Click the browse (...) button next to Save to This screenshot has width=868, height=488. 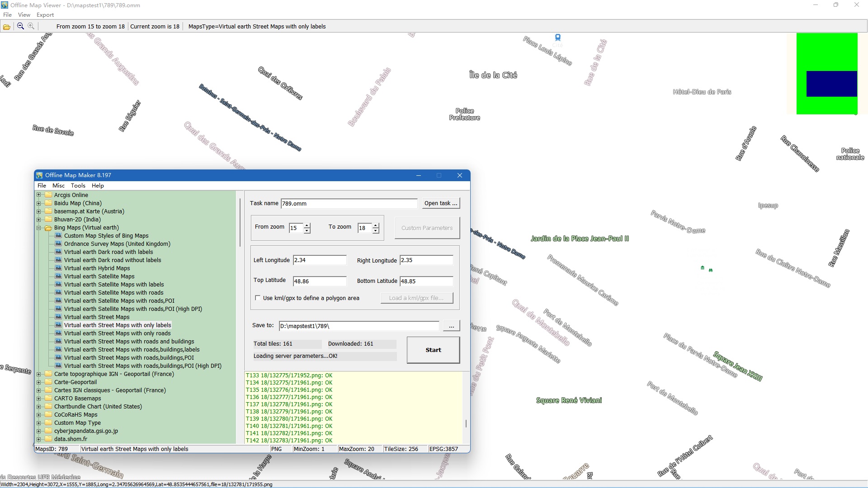(451, 326)
